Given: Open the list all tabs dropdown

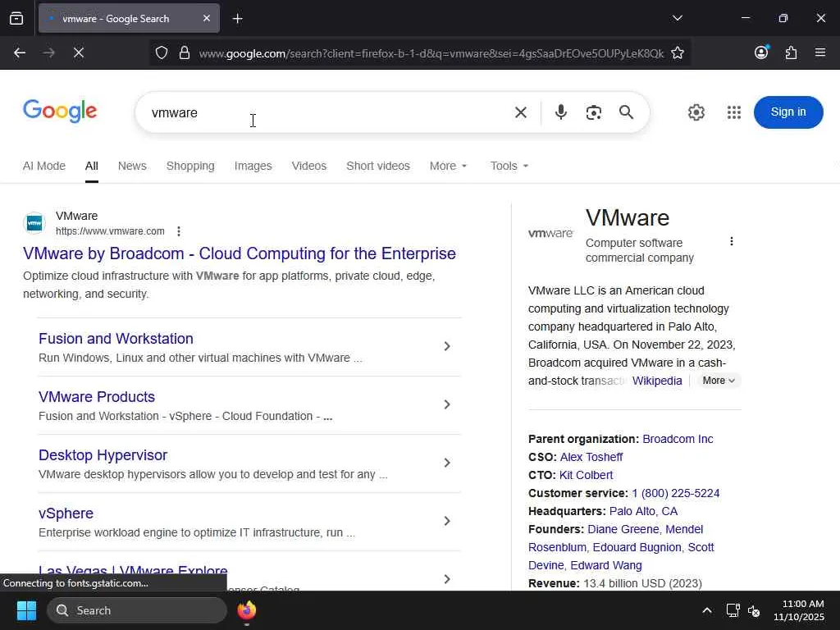Looking at the screenshot, I should click(677, 18).
